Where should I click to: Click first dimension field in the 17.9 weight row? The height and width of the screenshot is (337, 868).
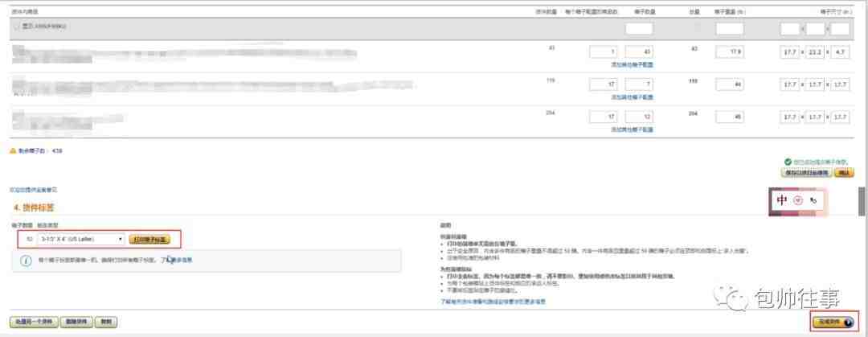click(789, 52)
